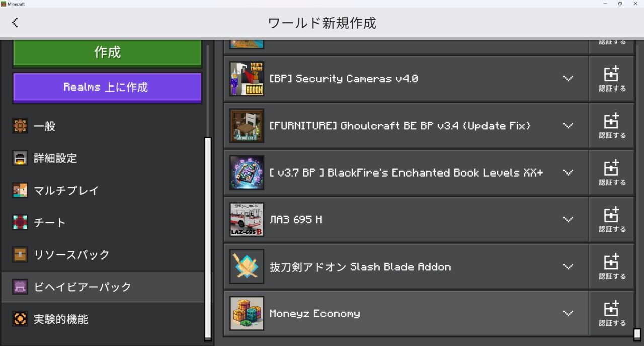Viewport: 644px width, 346px height.
Task: Expand Security Cameras v4.0 pack details
Action: coord(568,79)
